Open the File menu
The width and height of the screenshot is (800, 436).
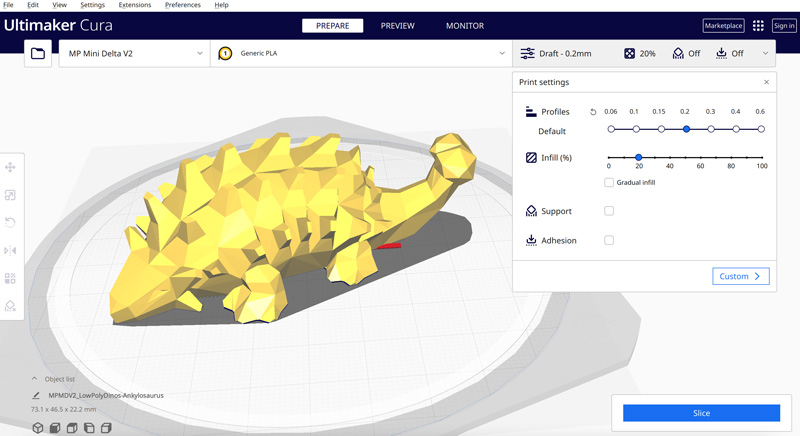pyautogui.click(x=8, y=5)
